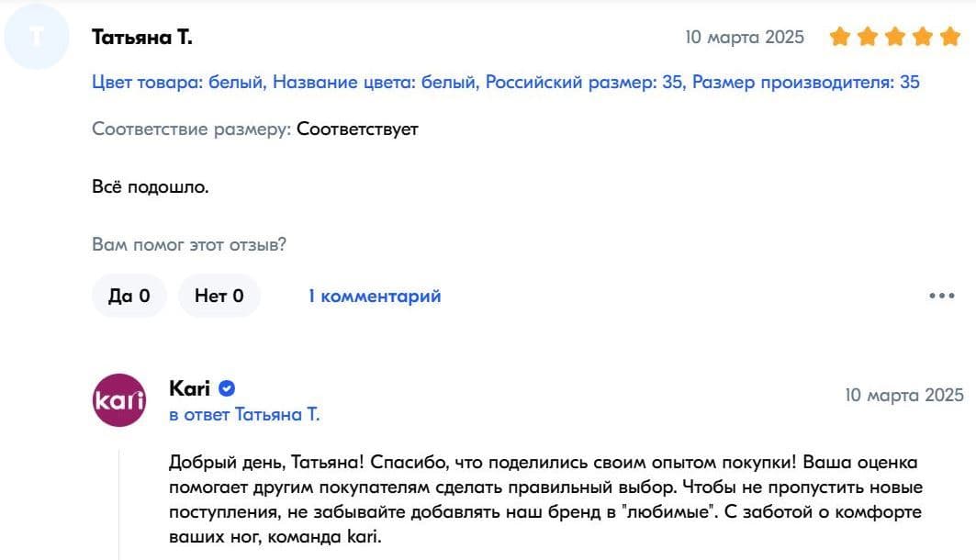The width and height of the screenshot is (976, 560).
Task: Click Татьяна Т.'s round avatar icon
Action: click(x=36, y=38)
